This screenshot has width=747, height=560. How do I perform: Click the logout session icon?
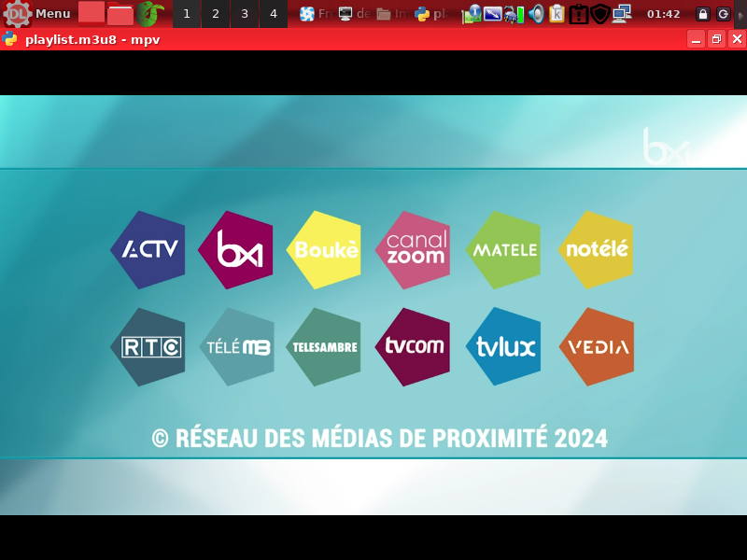[x=724, y=14]
